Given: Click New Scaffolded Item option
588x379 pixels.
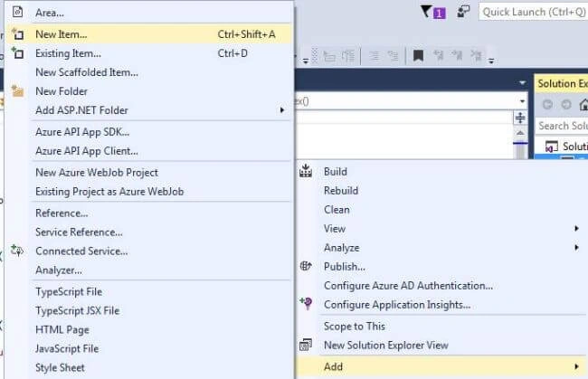Looking at the screenshot, I should click(148, 72).
